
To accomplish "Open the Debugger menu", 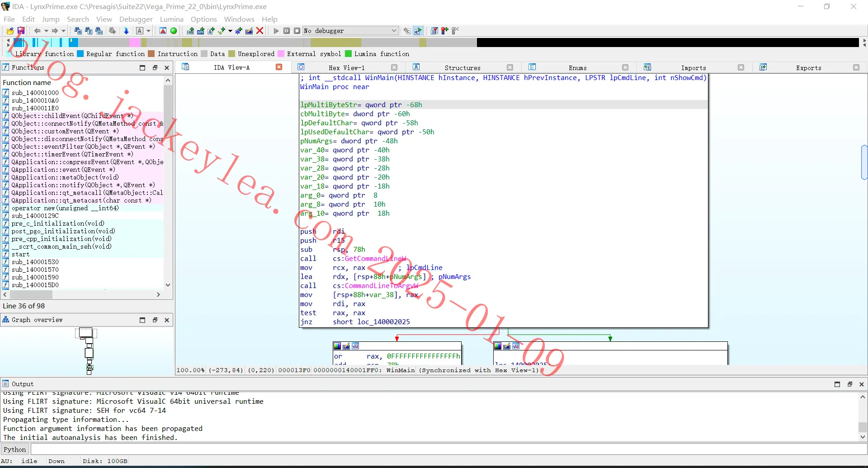I will pyautogui.click(x=136, y=19).
